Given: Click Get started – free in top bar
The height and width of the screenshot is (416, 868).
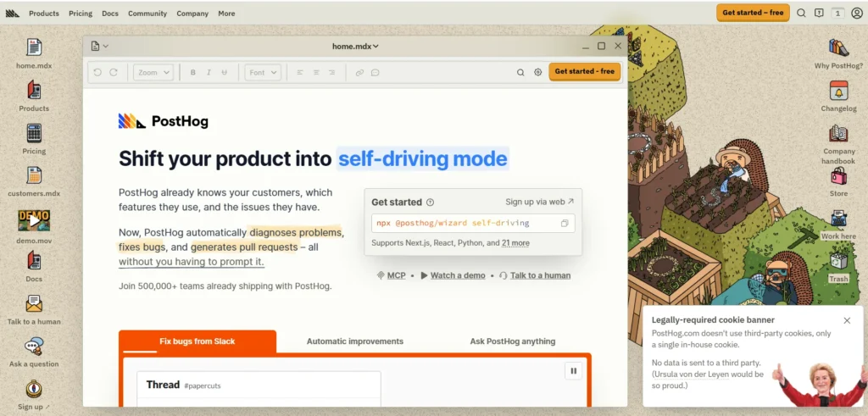Looking at the screenshot, I should click(x=753, y=13).
